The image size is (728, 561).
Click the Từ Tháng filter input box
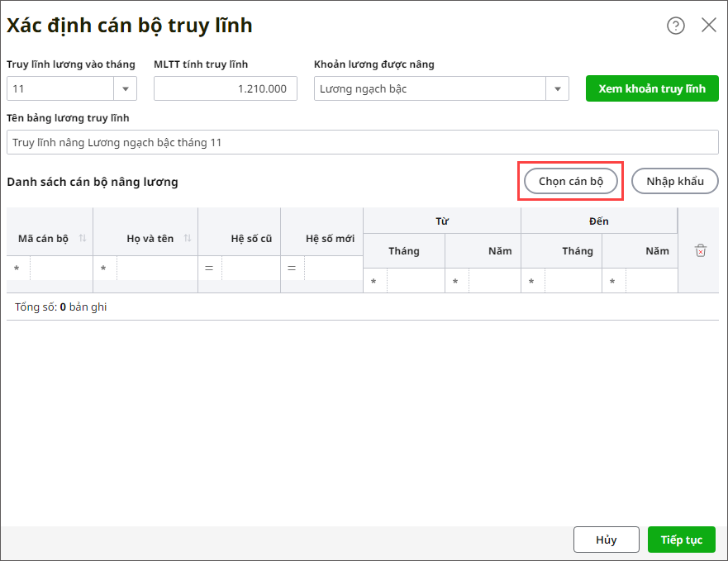[416, 281]
